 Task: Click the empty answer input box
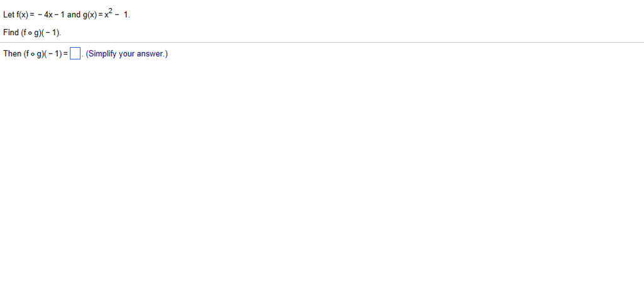75,54
